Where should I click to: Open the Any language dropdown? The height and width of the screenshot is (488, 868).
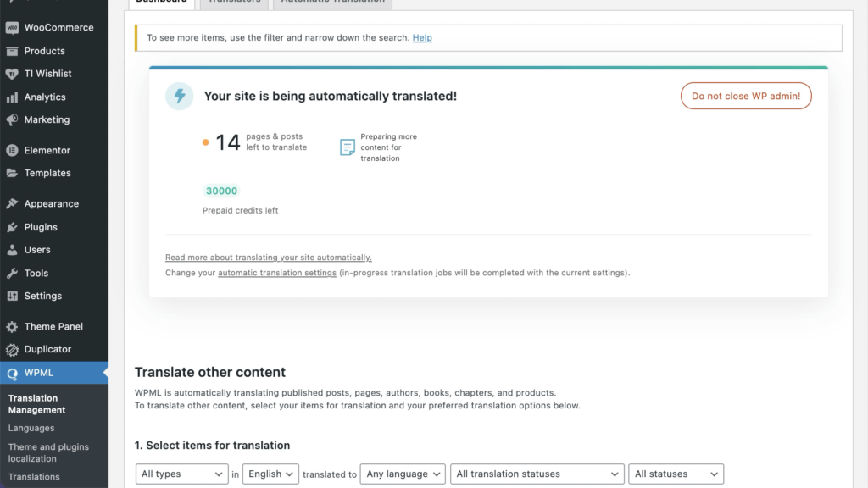[403, 474]
